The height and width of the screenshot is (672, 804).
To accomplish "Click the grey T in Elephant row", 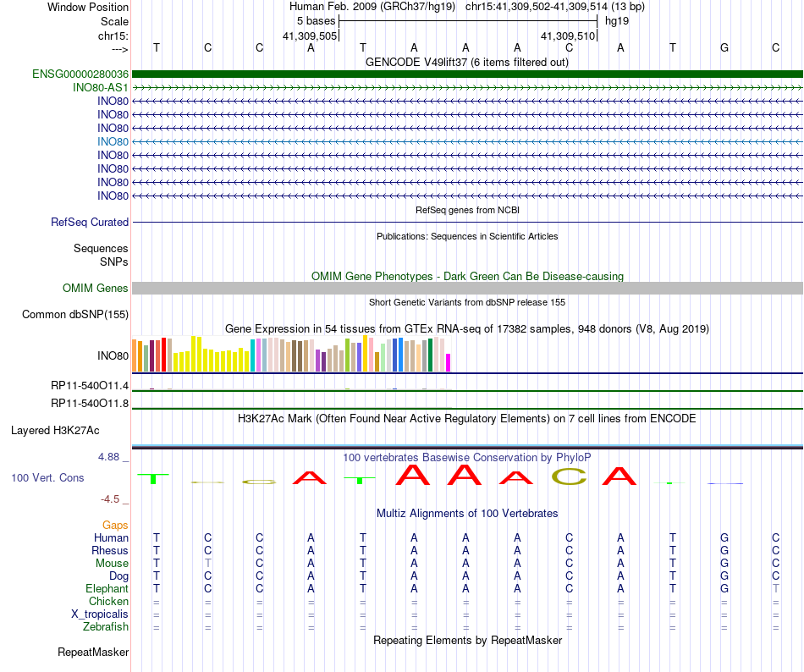I will pyautogui.click(x=776, y=588).
